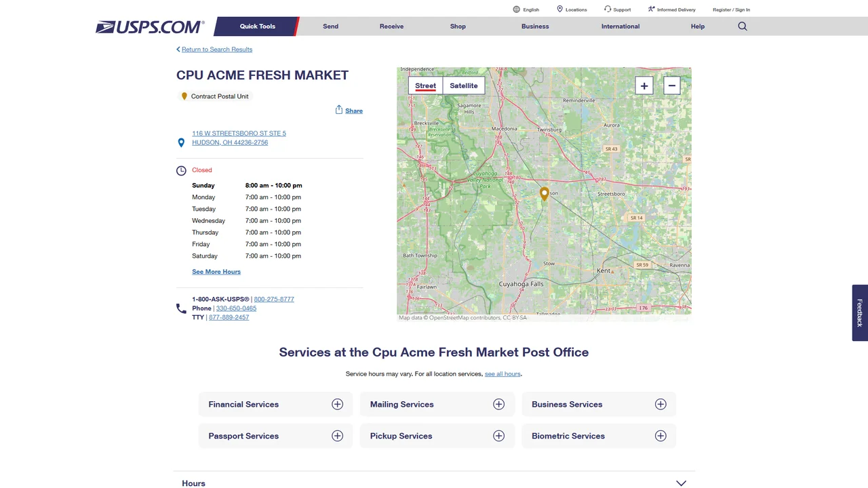Open the Quick Tools menu
This screenshot has width=868, height=488.
coord(257,26)
